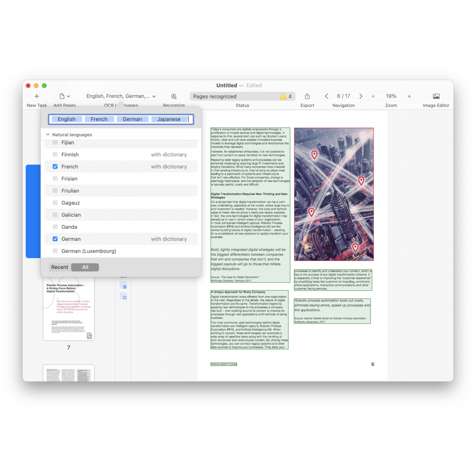Select the page 8 thumbnail at the bottom
The height and width of the screenshot is (476, 476).
(69, 373)
